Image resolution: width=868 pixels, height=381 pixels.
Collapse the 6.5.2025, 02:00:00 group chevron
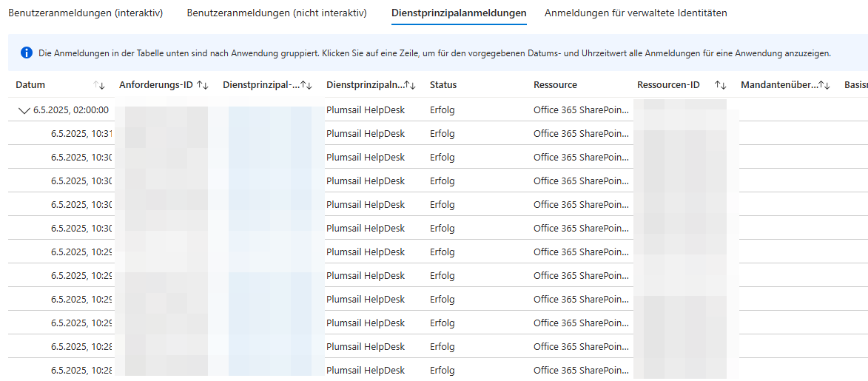pyautogui.click(x=24, y=110)
